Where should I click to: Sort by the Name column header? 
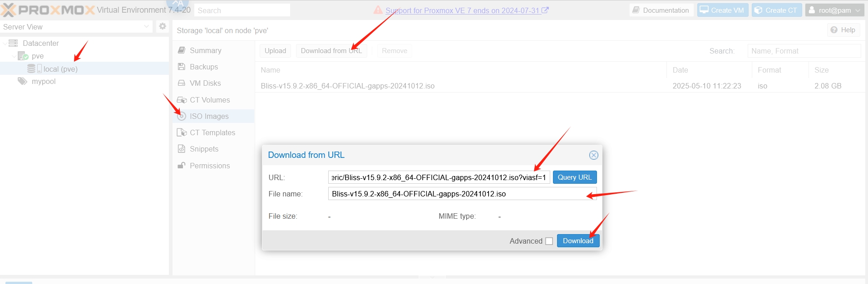click(x=461, y=70)
